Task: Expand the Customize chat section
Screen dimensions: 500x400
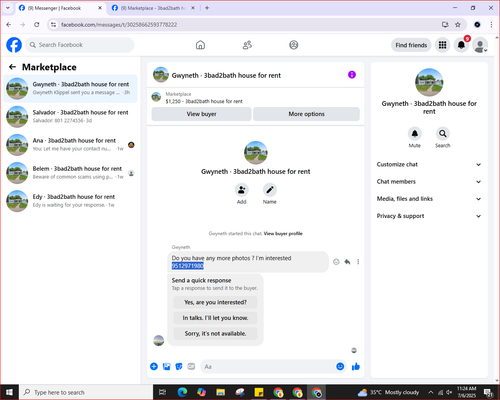Action: pyautogui.click(x=429, y=164)
